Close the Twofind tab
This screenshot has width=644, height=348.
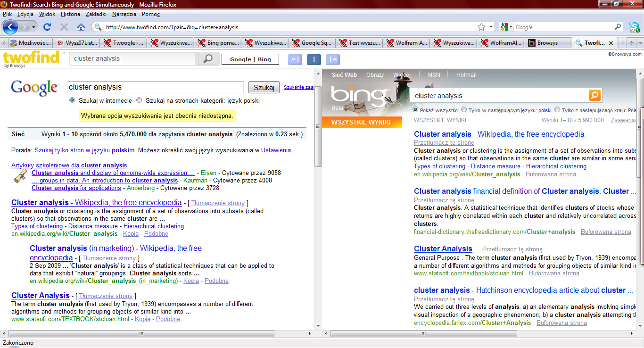click(x=611, y=42)
